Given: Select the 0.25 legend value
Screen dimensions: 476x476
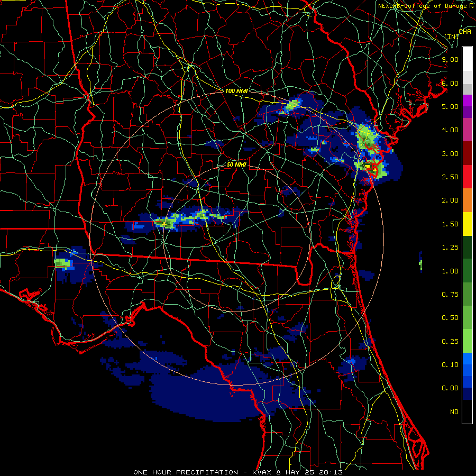Looking at the screenshot, I should point(450,342).
